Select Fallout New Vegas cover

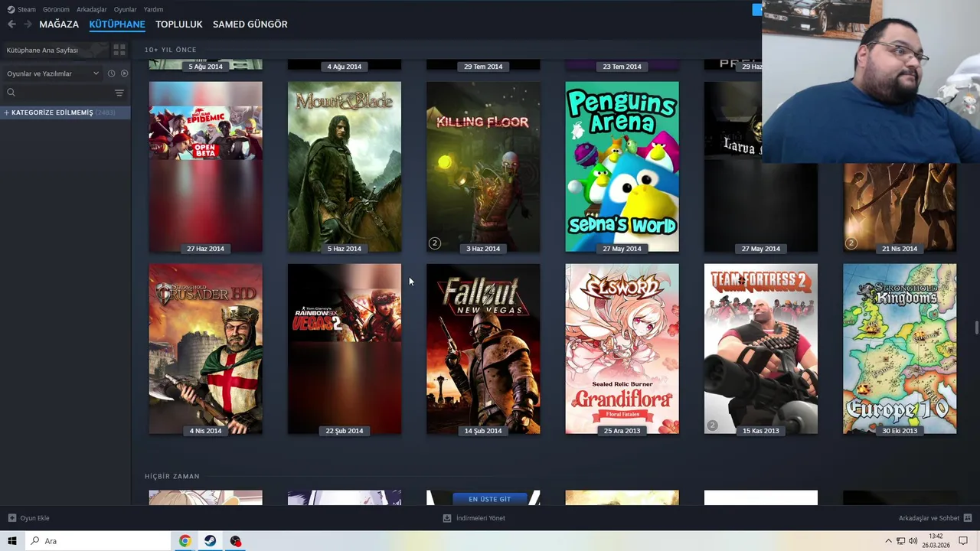tap(483, 349)
